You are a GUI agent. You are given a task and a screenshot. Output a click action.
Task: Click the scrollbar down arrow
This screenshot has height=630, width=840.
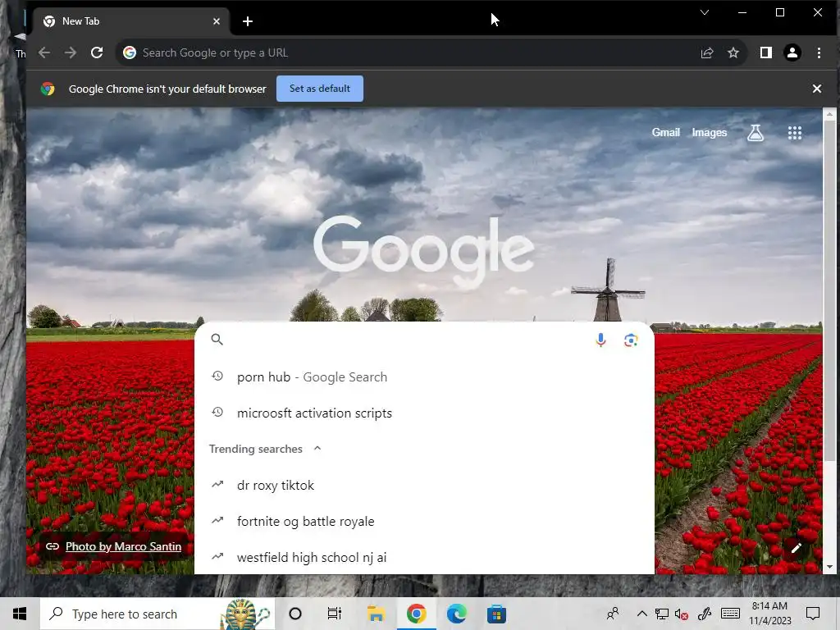[829, 567]
